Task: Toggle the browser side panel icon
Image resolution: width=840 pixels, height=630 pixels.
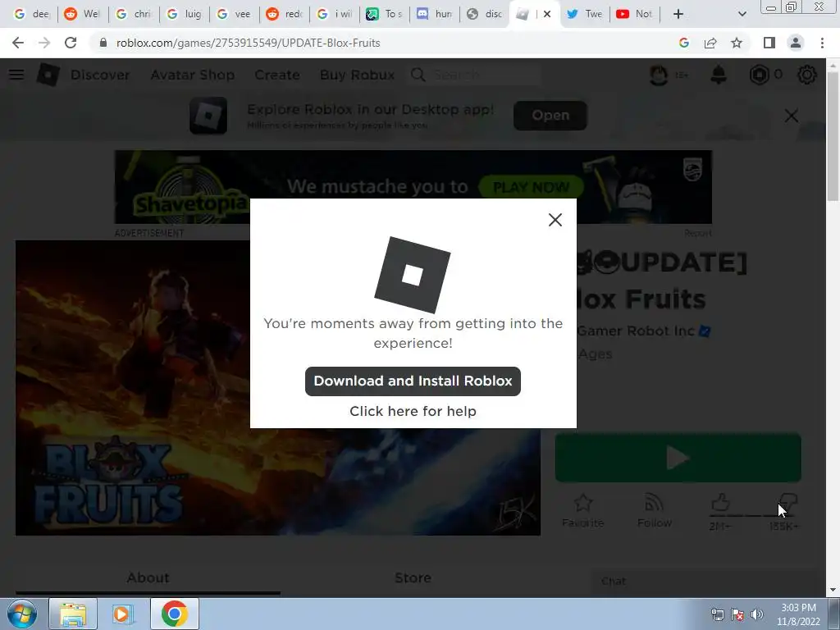Action: pyautogui.click(x=769, y=43)
